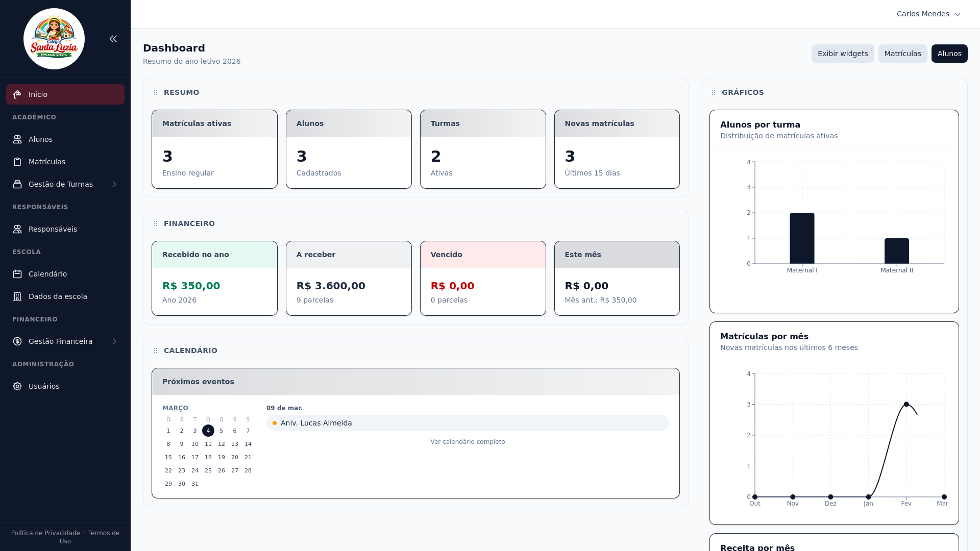This screenshot has height=551, width=980.
Task: Open the Política de Privacidade link
Action: pos(45,533)
